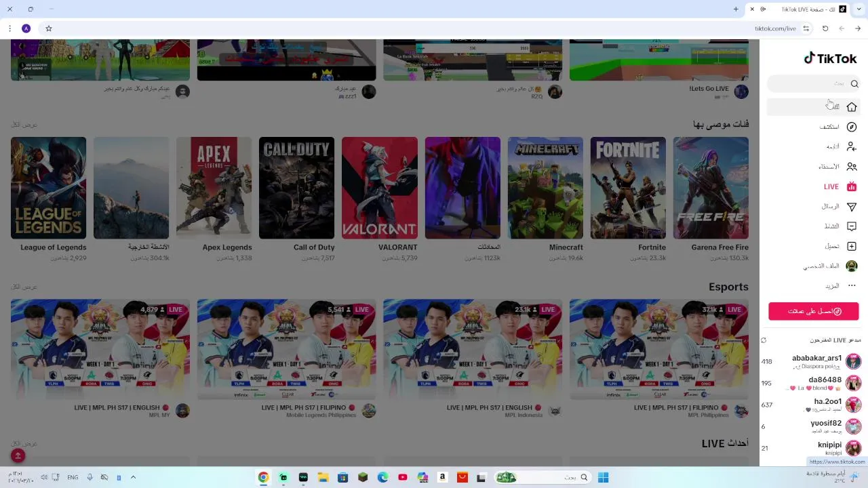Open the VALORANT category card

click(380, 188)
